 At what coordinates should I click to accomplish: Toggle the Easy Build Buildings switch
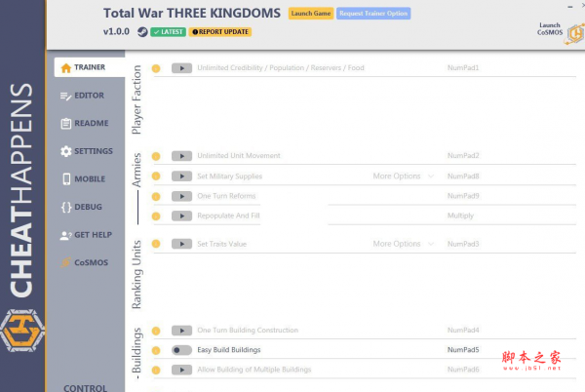181,350
